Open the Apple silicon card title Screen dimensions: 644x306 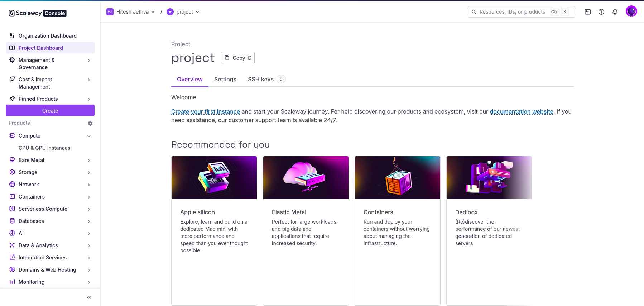(x=197, y=212)
